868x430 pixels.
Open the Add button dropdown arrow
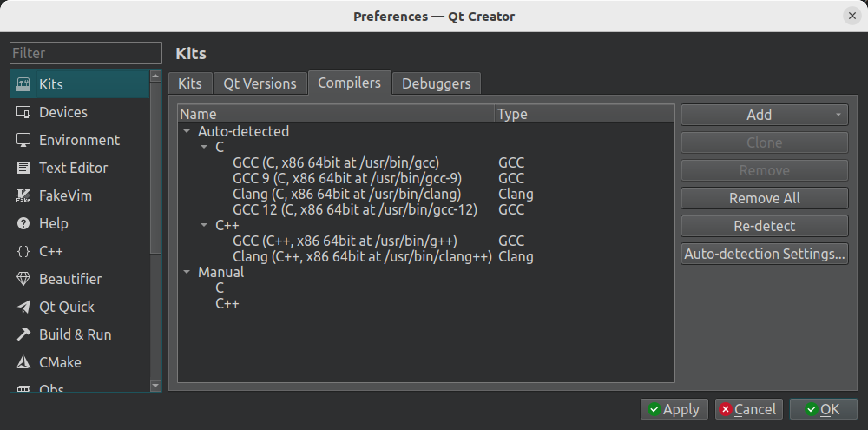838,115
